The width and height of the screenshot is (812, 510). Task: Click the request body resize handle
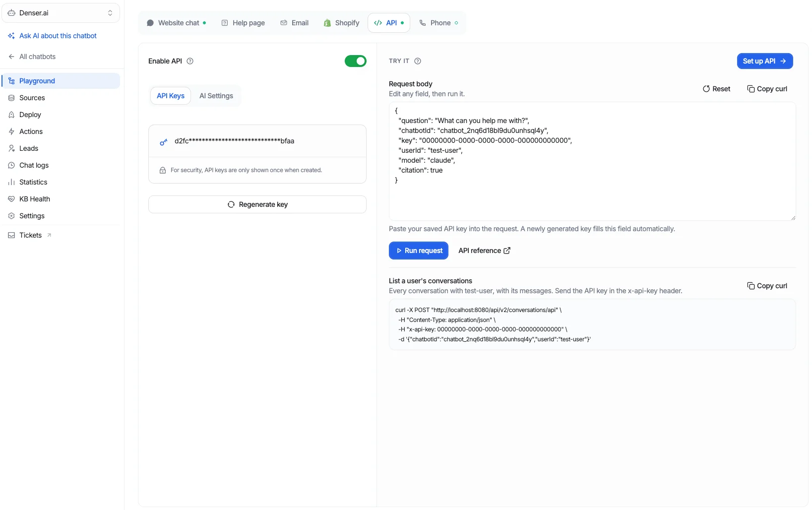[793, 217]
